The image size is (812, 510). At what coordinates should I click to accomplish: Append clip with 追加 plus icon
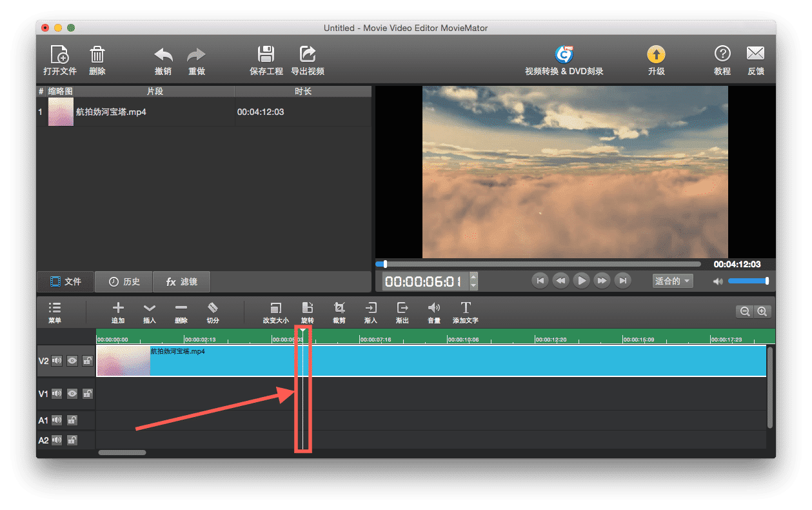(118, 308)
